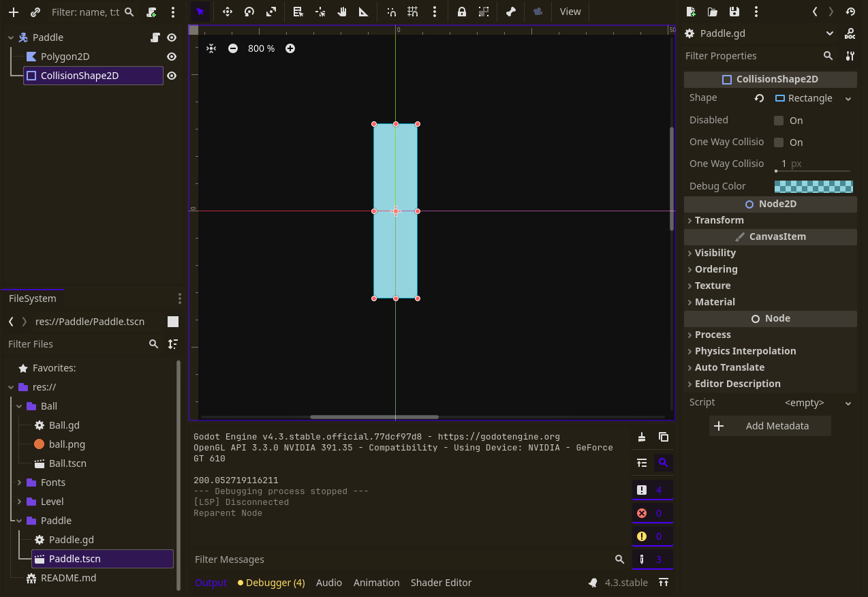Toggle smart snapping in the toolbar
The image size is (868, 597).
[x=392, y=12]
